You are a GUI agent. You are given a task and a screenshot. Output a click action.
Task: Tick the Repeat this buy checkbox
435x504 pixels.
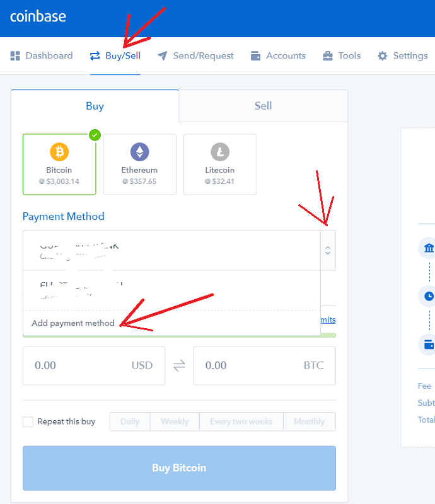coord(28,421)
